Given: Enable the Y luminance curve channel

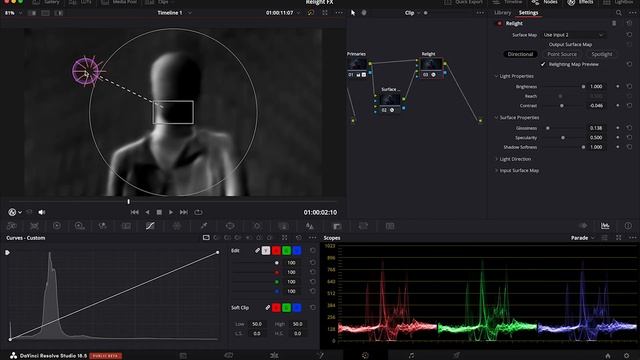Looking at the screenshot, I should pos(266,250).
